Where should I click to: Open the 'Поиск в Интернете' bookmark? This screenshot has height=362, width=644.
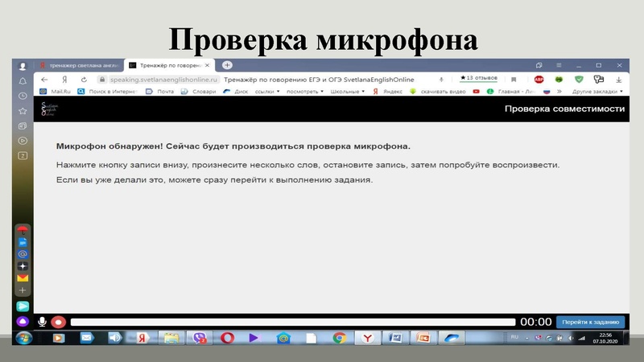108,92
